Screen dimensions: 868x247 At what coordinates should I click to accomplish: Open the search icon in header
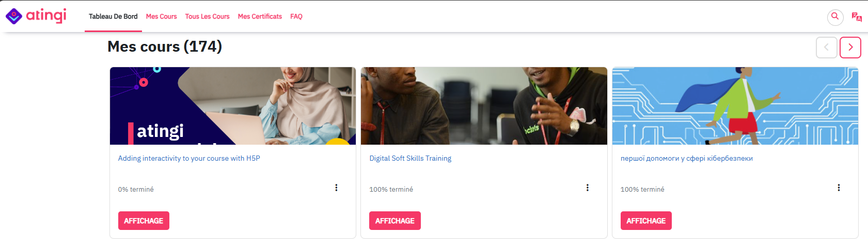click(x=835, y=17)
